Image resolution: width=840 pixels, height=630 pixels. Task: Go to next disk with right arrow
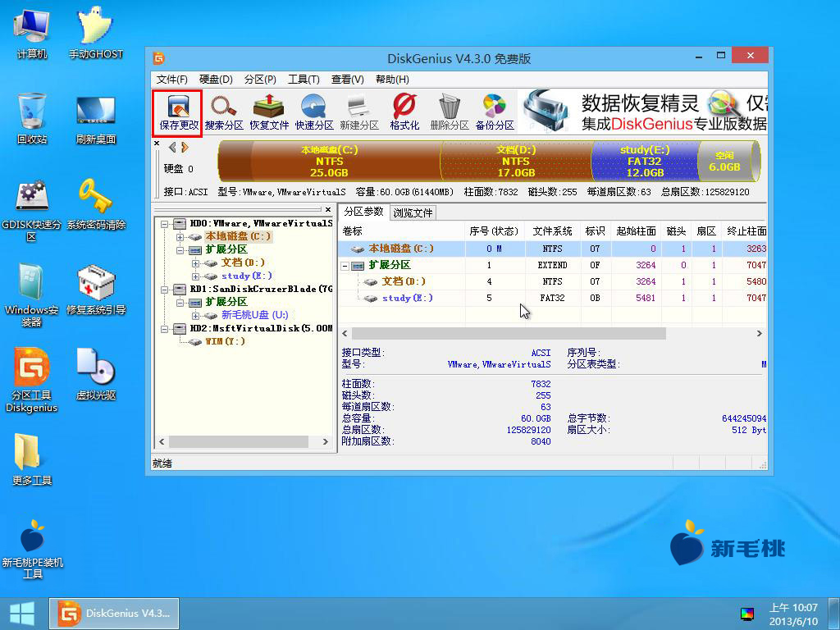[185, 148]
